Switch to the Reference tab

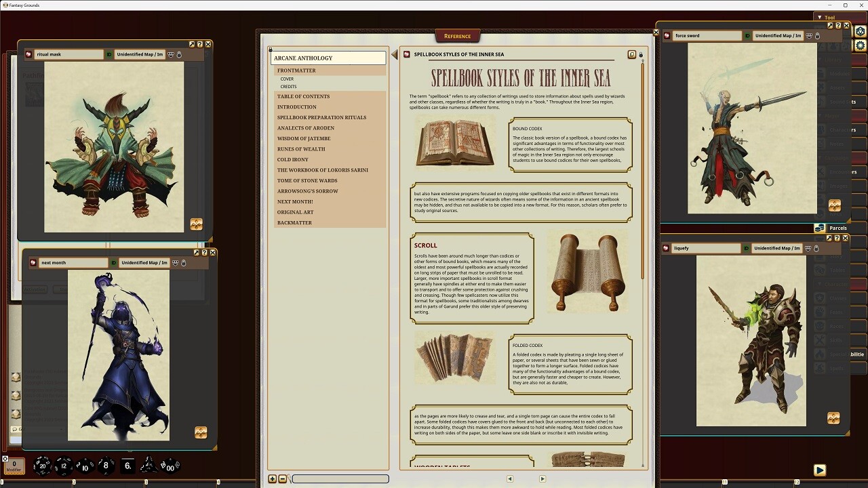(x=457, y=36)
